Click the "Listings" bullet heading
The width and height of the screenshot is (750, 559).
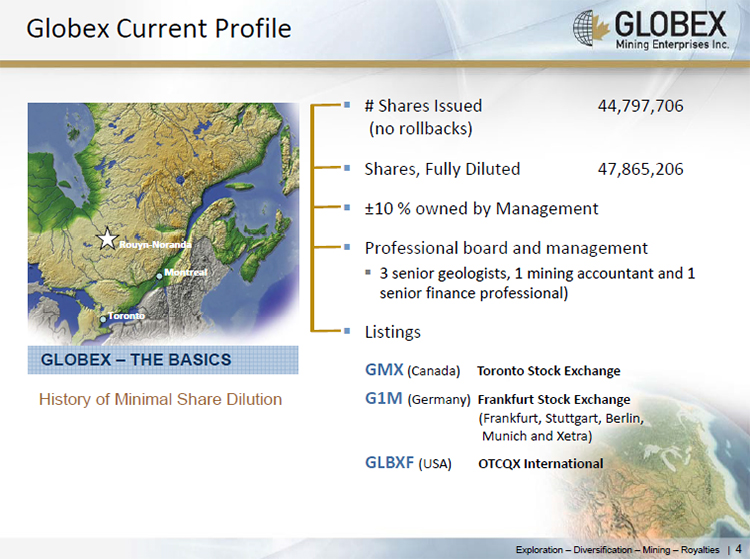click(393, 332)
